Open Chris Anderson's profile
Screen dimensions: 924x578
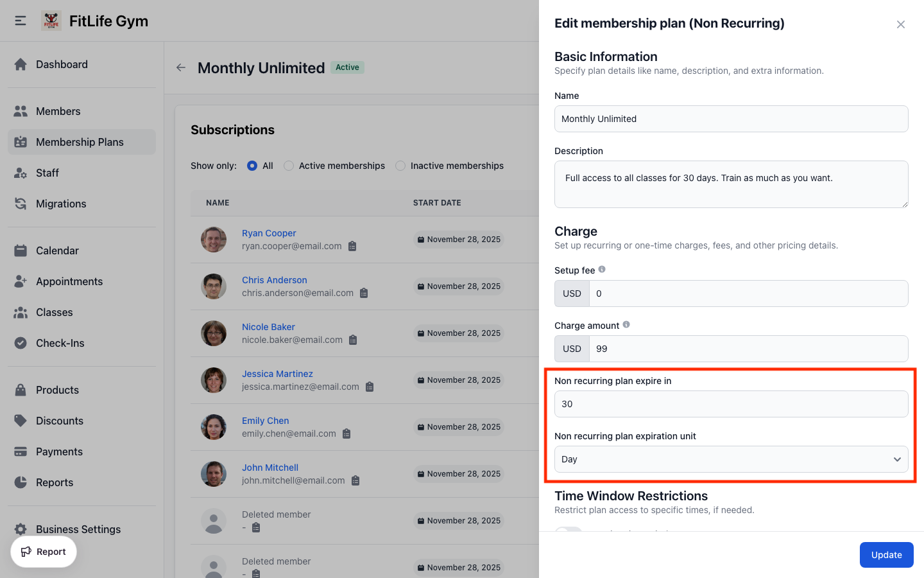pyautogui.click(x=274, y=279)
